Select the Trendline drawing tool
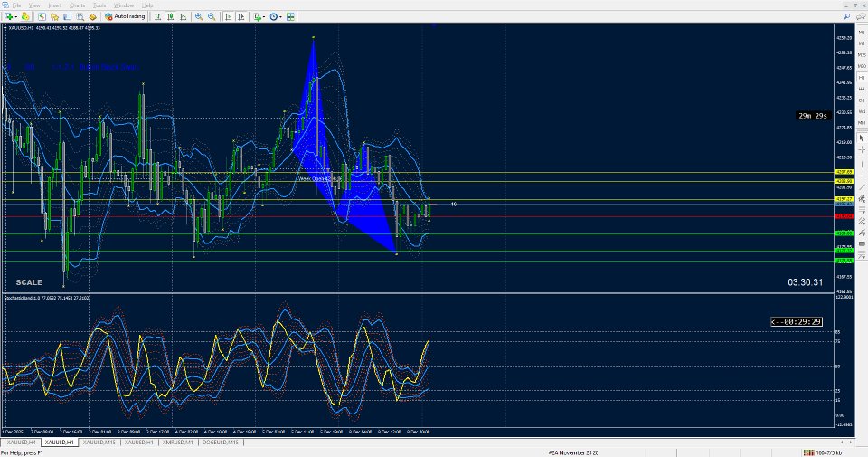The image size is (868, 457). pyautogui.click(x=862, y=186)
